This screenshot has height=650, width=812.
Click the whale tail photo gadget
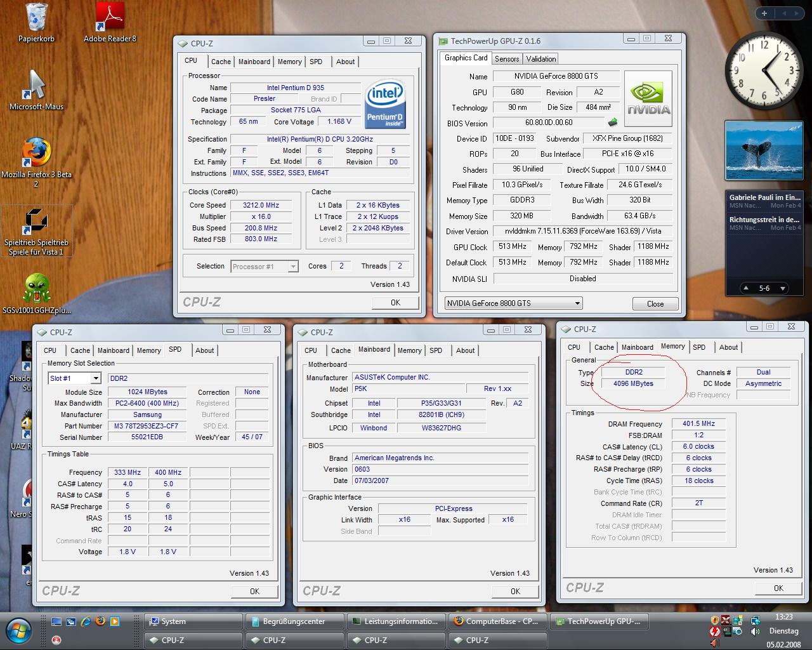(x=764, y=151)
